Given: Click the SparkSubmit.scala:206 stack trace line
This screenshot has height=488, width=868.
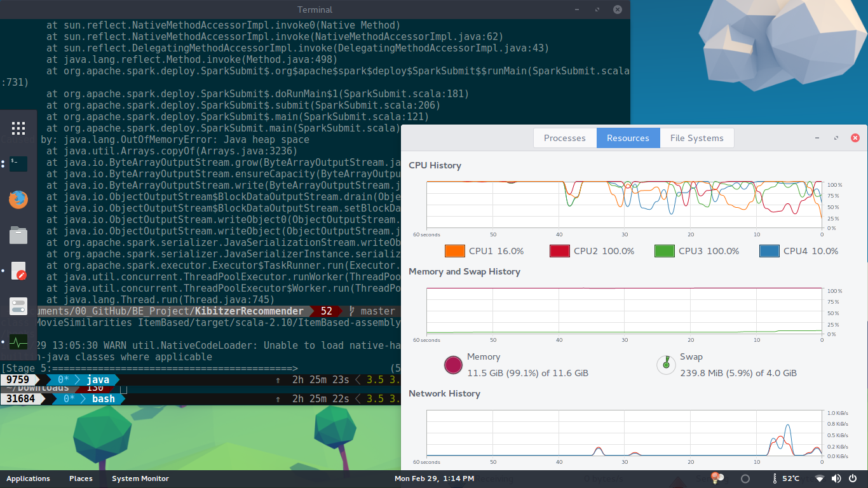Looking at the screenshot, I should [x=243, y=105].
